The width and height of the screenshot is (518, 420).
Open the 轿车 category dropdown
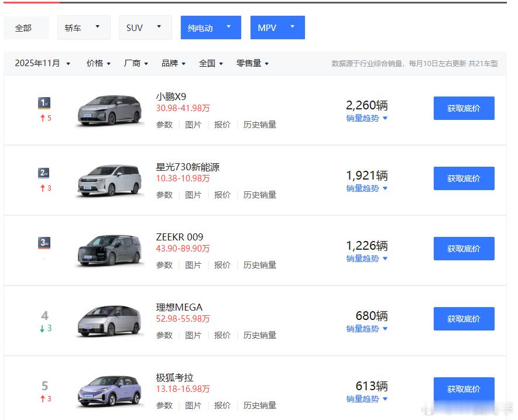click(x=84, y=27)
